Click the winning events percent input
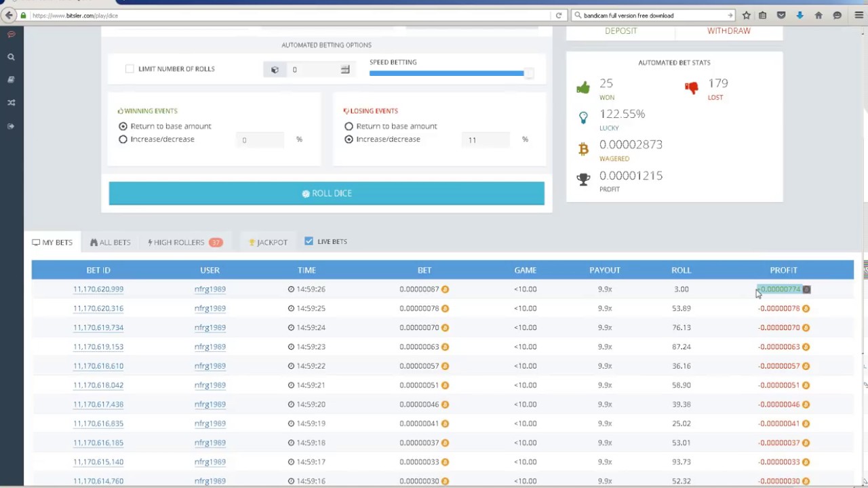The image size is (868, 488). pyautogui.click(x=261, y=140)
